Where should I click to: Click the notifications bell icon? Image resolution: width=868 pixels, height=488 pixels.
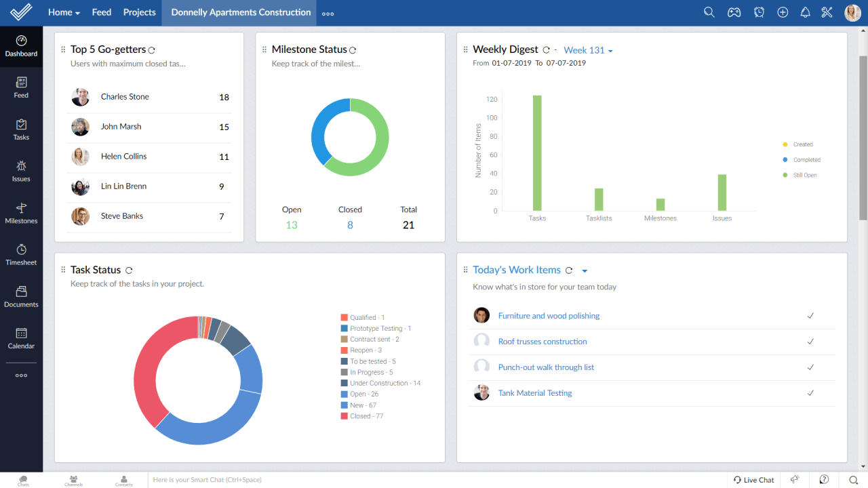tap(805, 12)
